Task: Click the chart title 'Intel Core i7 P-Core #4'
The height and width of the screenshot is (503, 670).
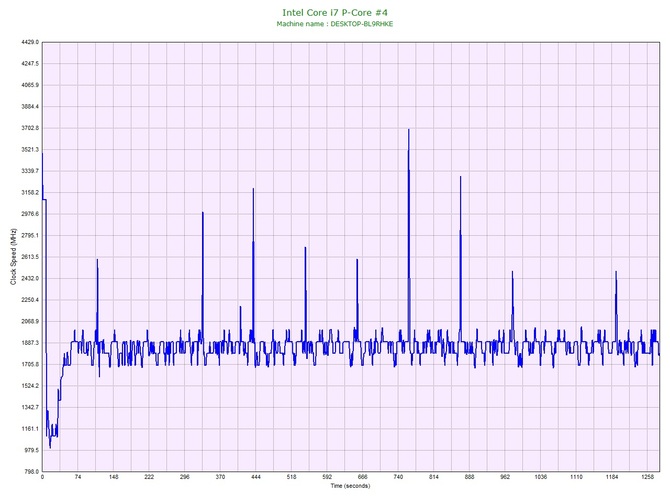Action: click(x=335, y=12)
